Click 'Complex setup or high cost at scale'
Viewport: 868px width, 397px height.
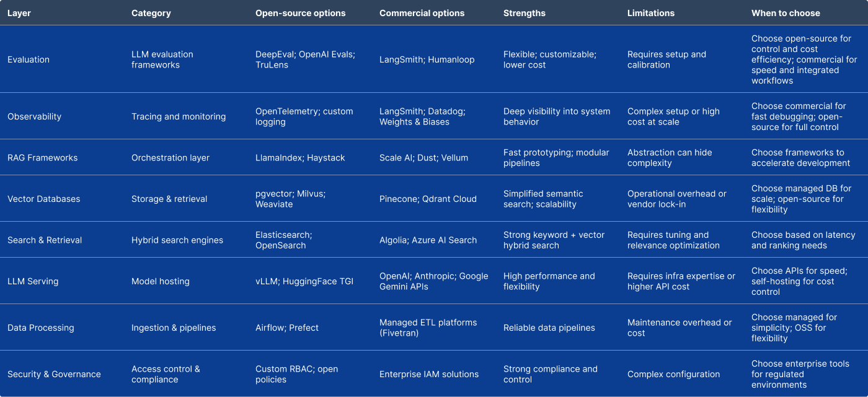coord(673,116)
